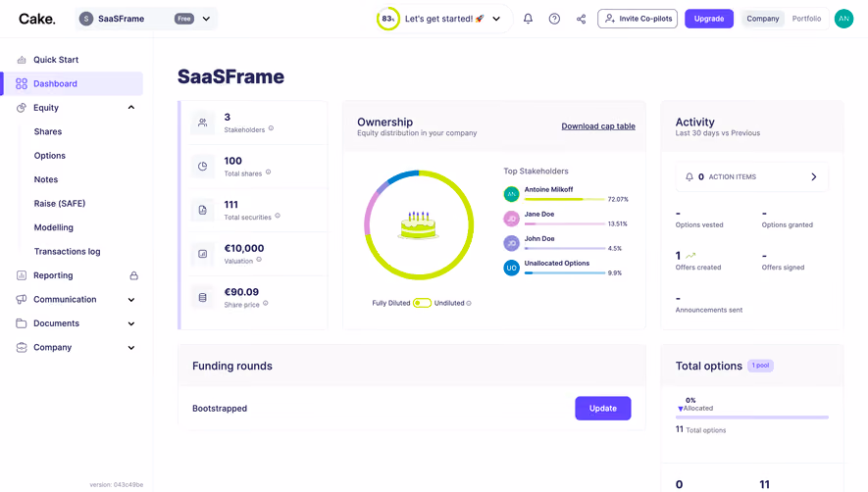
Task: Expand the Documents section chevron
Action: pos(131,323)
